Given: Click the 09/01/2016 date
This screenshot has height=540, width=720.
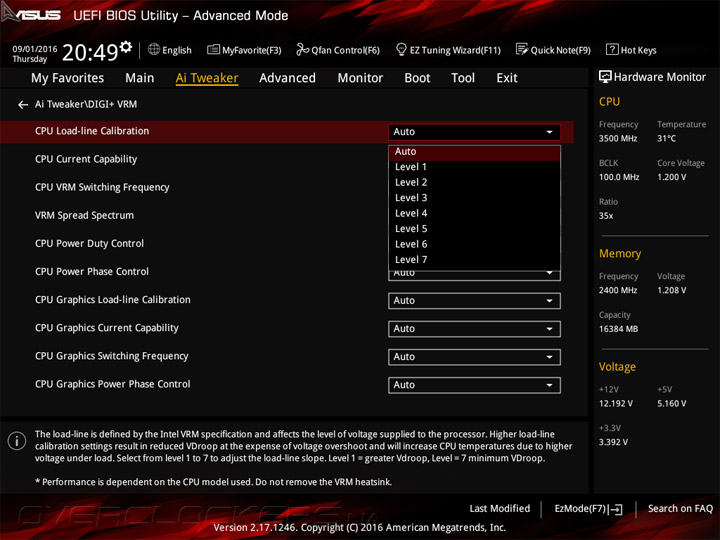Looking at the screenshot, I should click(34, 49).
